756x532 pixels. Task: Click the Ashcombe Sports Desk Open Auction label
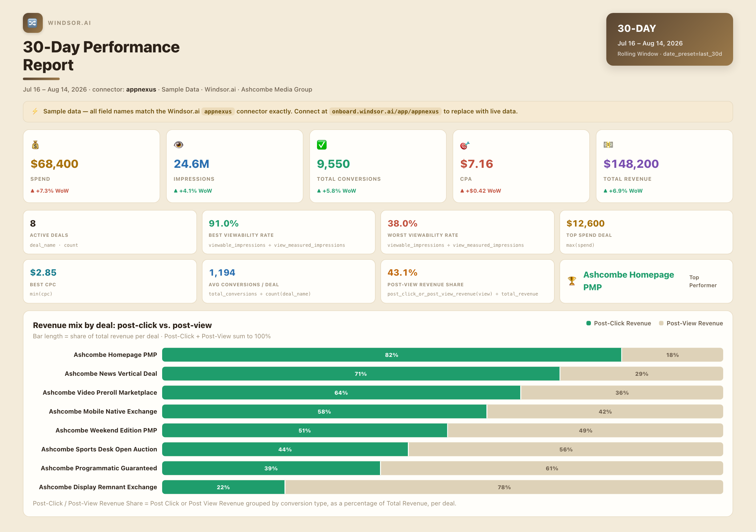tap(99, 449)
